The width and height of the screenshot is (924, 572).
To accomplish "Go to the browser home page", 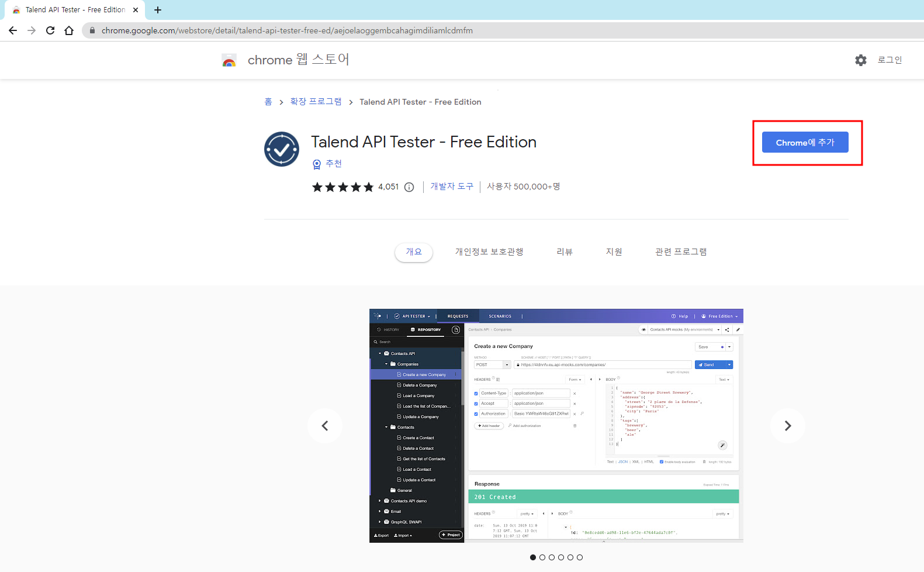I will [69, 30].
